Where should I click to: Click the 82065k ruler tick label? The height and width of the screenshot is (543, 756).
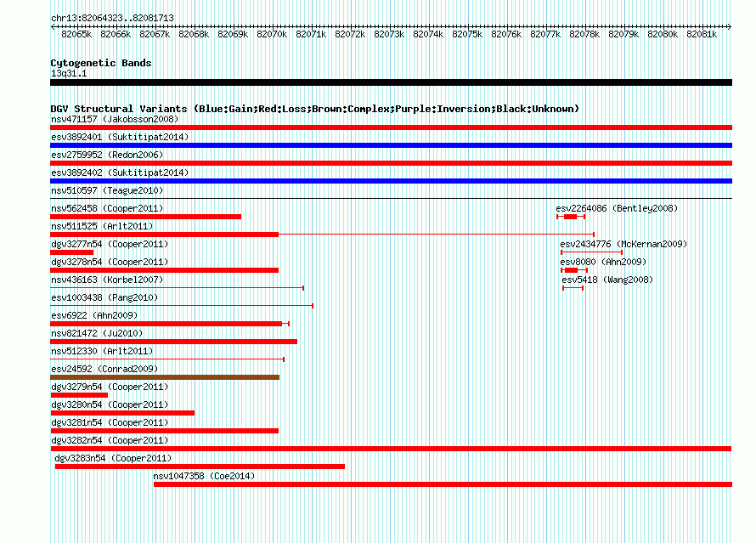point(76,34)
